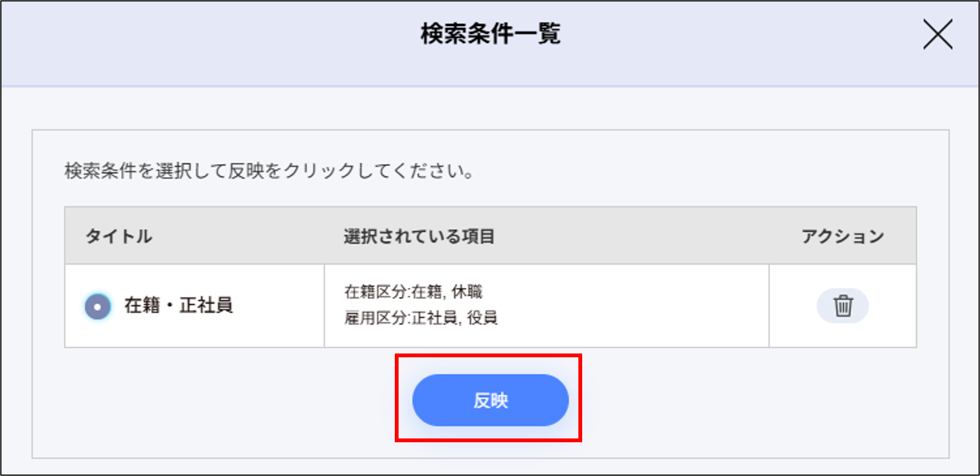Click the 休職 value in 在籍区分
The image size is (980, 476).
[467, 292]
